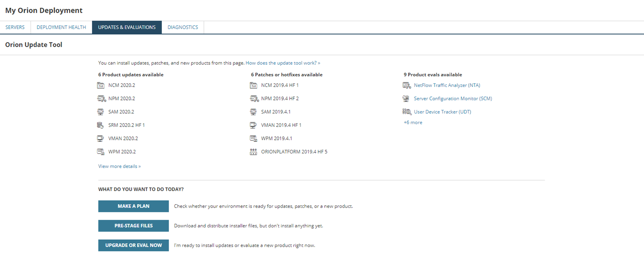Viewport: 644px width, 272px height.
Task: Click the NPM 2019.4 HF 2 text
Action: point(280,98)
